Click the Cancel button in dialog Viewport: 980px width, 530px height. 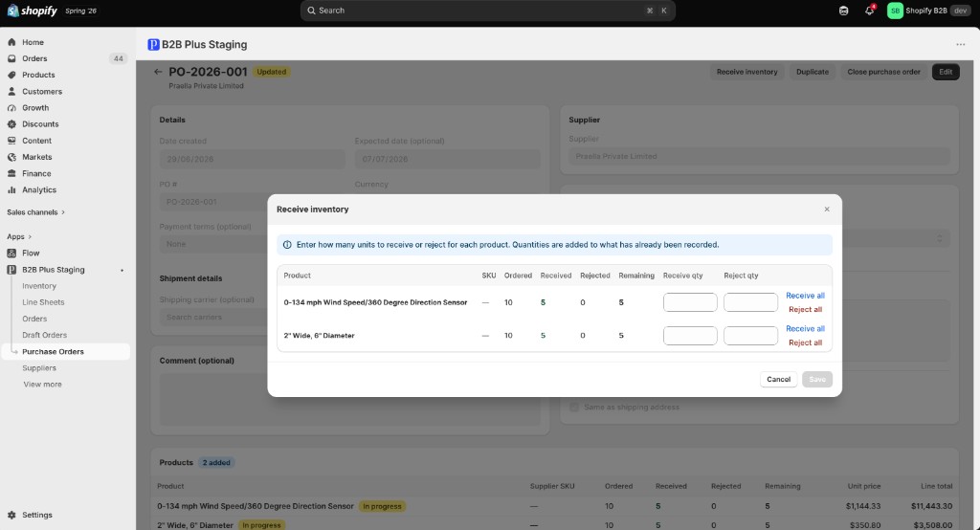coord(779,380)
